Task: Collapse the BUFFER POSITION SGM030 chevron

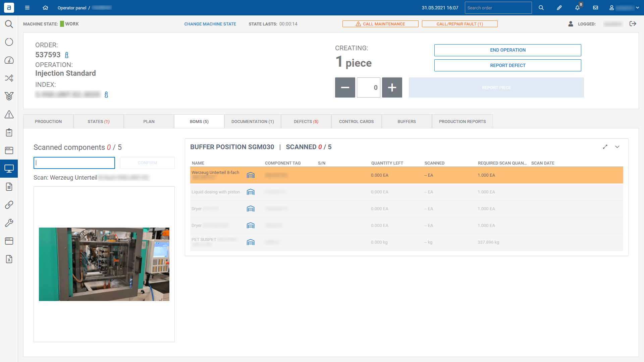Action: pos(617,147)
